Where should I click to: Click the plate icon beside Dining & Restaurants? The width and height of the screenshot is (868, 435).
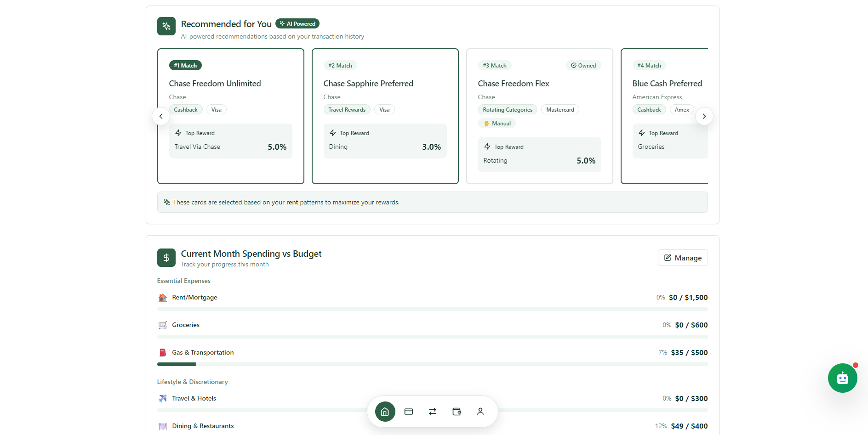(163, 426)
